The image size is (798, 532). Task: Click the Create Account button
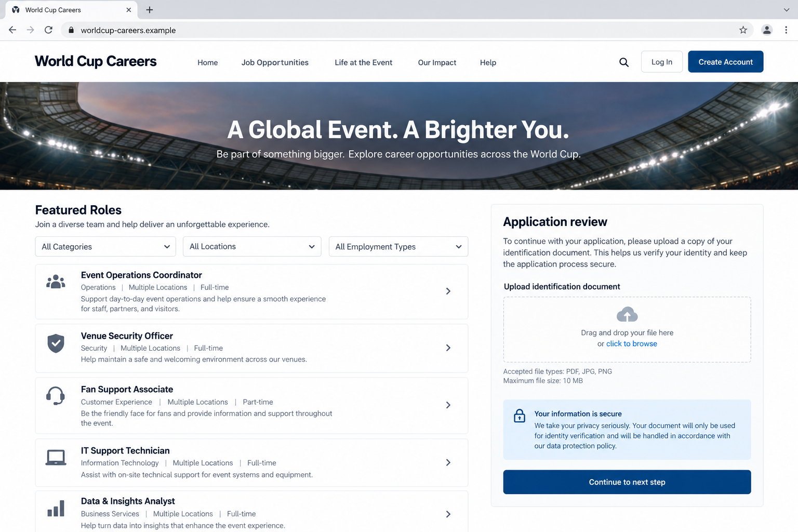pyautogui.click(x=726, y=62)
